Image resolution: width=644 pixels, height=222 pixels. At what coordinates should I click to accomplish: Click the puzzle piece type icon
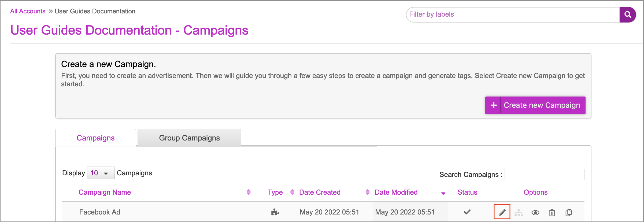[x=275, y=212]
